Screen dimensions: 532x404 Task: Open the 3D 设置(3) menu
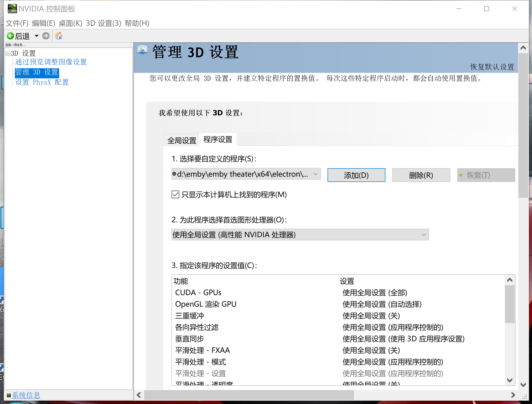104,23
